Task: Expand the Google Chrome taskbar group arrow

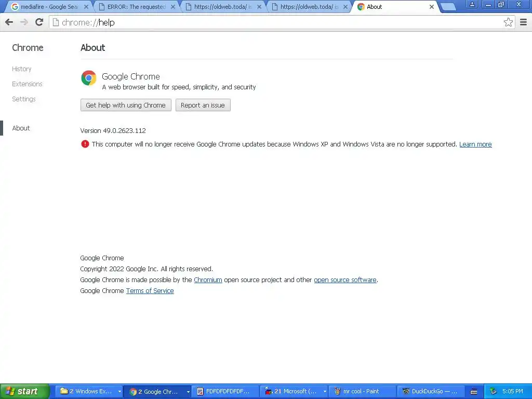Action: point(188,392)
